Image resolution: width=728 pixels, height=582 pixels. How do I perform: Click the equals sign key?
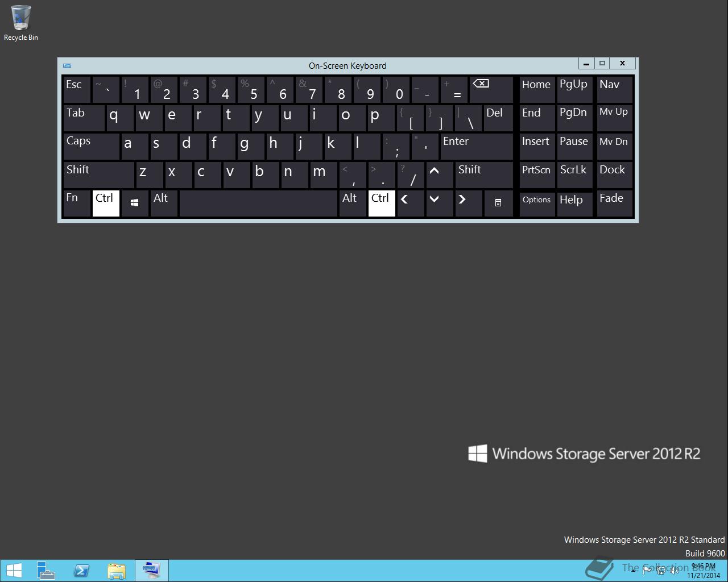[x=454, y=90]
